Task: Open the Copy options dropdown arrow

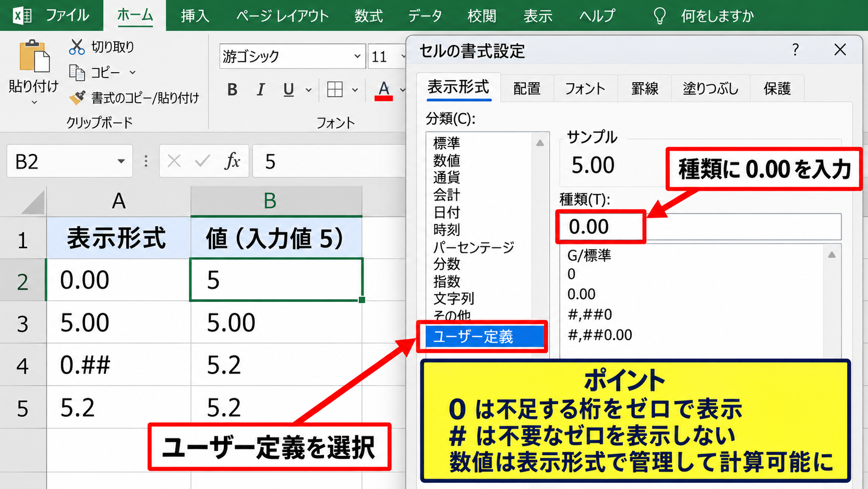Action: pyautogui.click(x=132, y=72)
